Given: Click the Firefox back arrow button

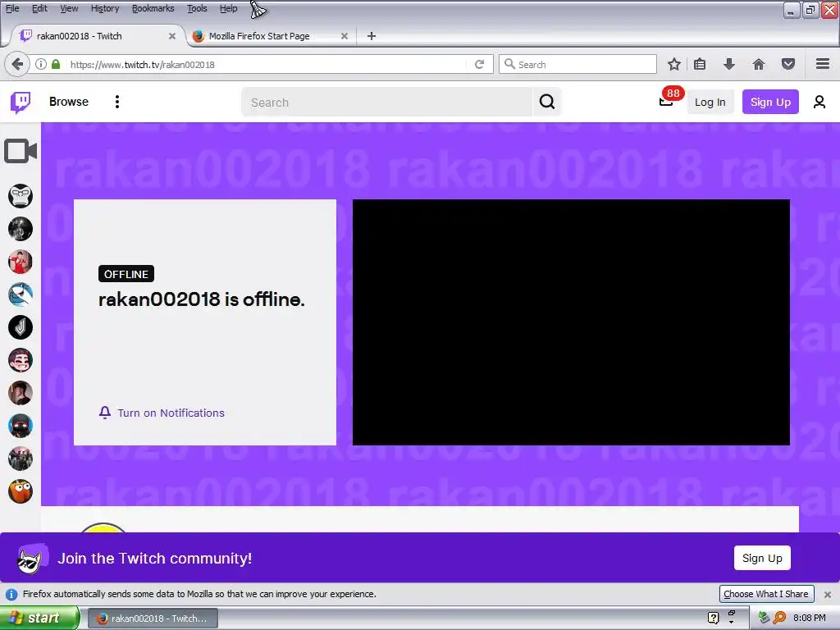Looking at the screenshot, I should click(17, 64).
